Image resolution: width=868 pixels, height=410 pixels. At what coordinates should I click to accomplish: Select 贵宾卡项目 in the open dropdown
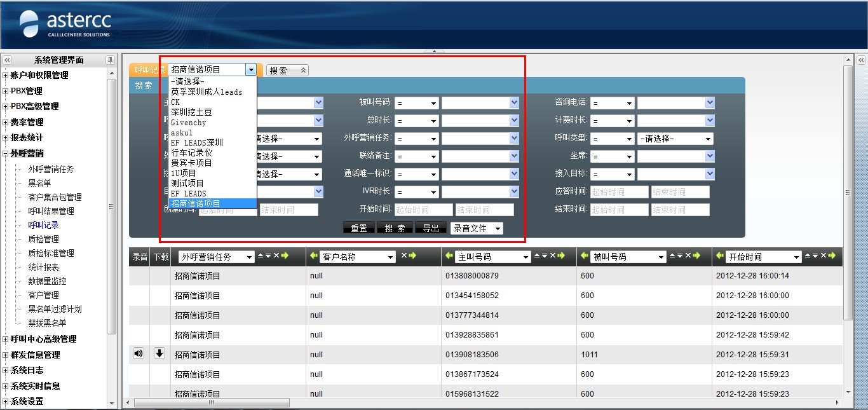(191, 163)
